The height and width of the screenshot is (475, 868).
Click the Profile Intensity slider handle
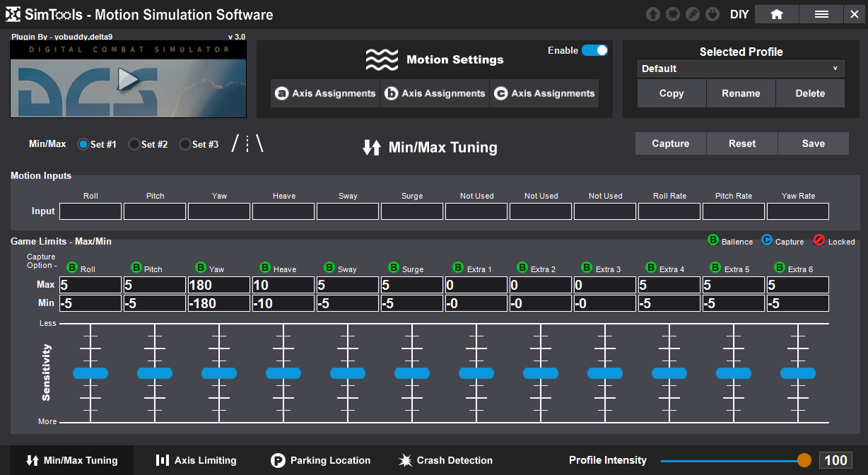coord(804,460)
